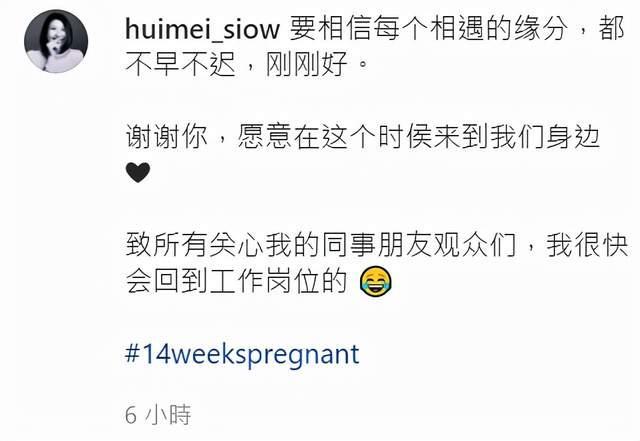Select the words 同事朋友
Image resolution: width=640 pixels, height=441 pixels.
pyautogui.click(x=377, y=245)
